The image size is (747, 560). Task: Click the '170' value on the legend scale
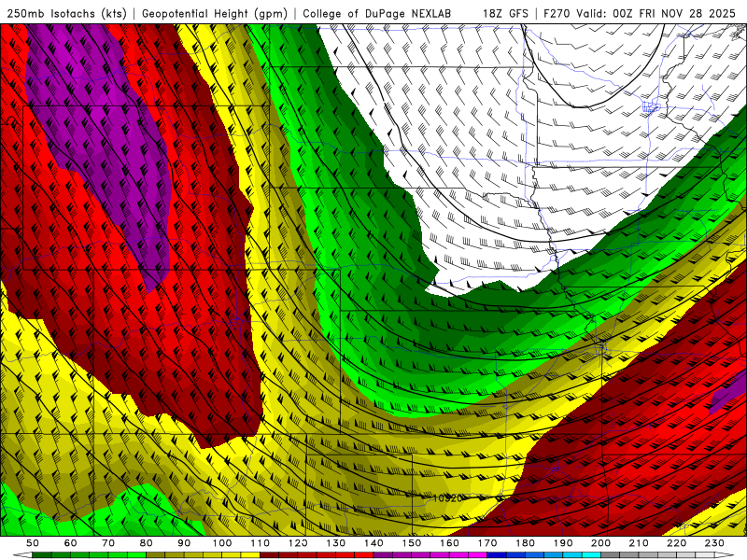(487, 543)
